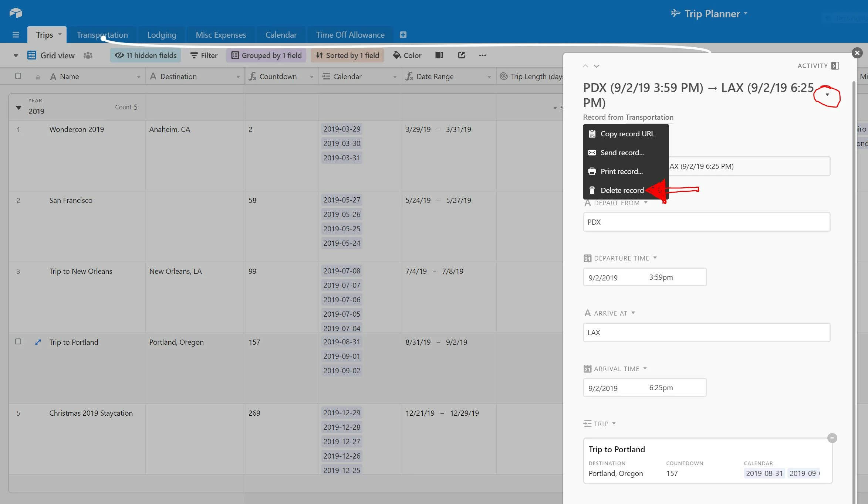Click the row height icon in toolbar
This screenshot has width=868, height=504.
(x=439, y=55)
